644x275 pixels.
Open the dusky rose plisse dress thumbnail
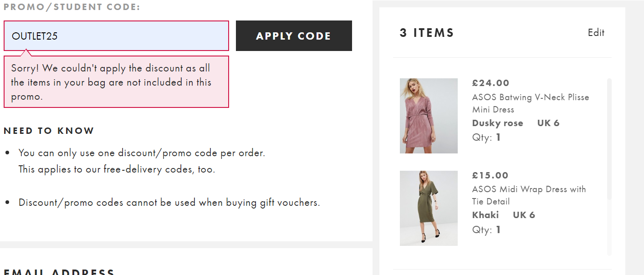[x=429, y=116]
